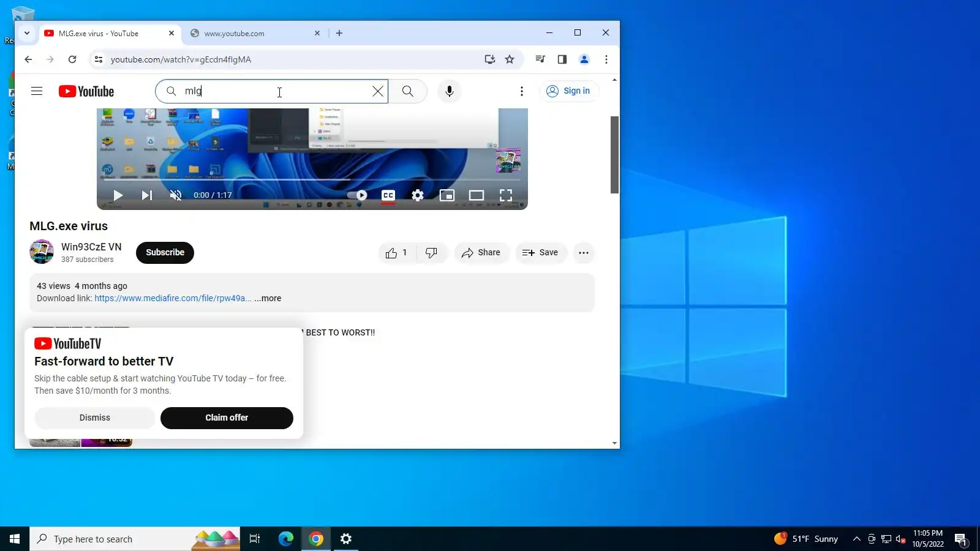Open Chrome profile menu
Screen dimensions: 980x551
point(584,59)
